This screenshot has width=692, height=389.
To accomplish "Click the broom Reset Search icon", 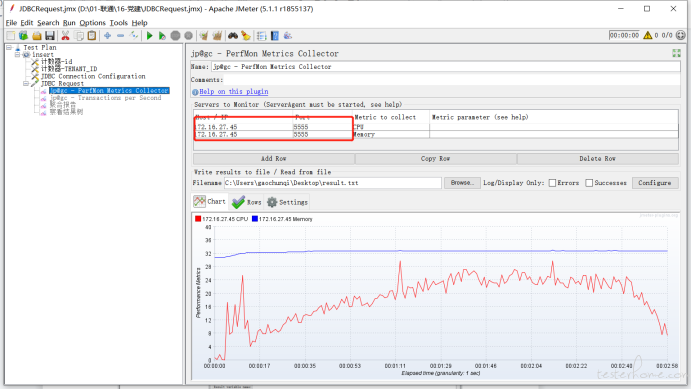I will (x=246, y=36).
